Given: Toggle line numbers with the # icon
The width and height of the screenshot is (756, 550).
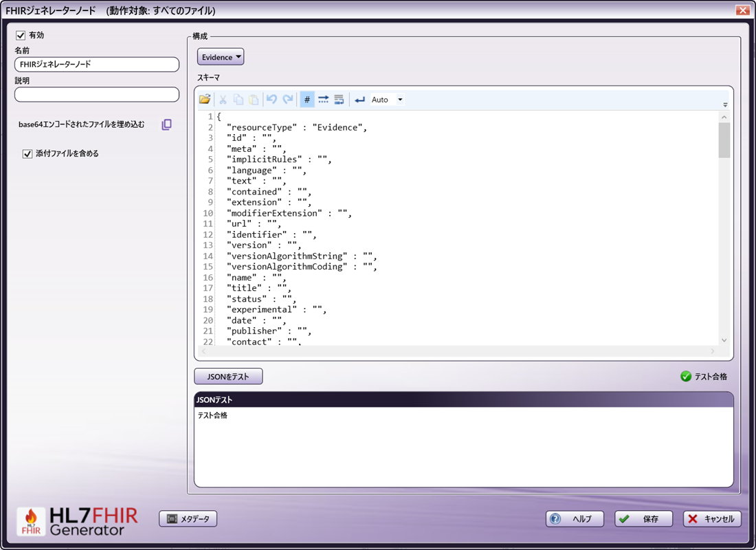Looking at the screenshot, I should 307,99.
